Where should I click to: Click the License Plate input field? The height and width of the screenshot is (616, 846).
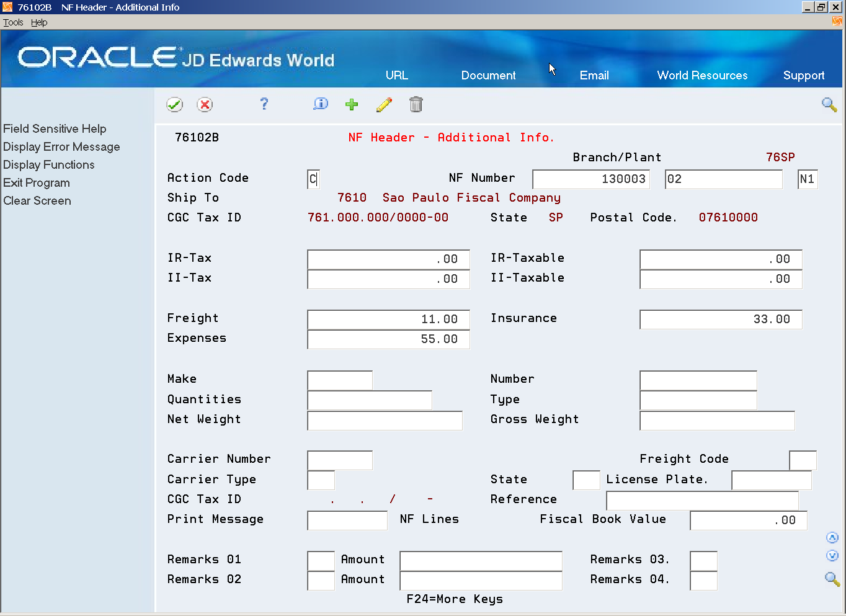(x=772, y=480)
